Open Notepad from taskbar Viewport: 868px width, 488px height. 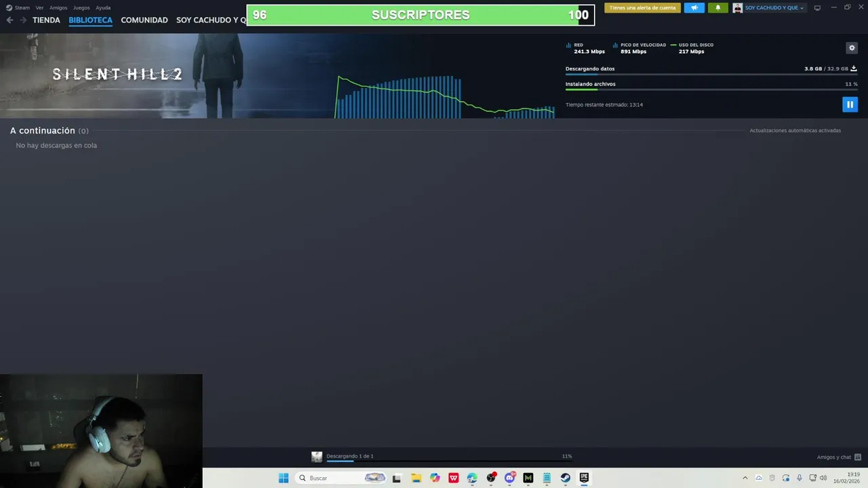coord(547,478)
